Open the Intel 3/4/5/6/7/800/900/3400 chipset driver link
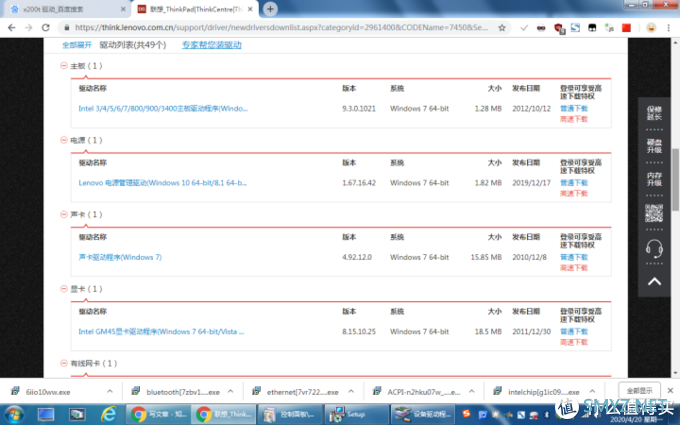The image size is (680, 425). point(163,108)
